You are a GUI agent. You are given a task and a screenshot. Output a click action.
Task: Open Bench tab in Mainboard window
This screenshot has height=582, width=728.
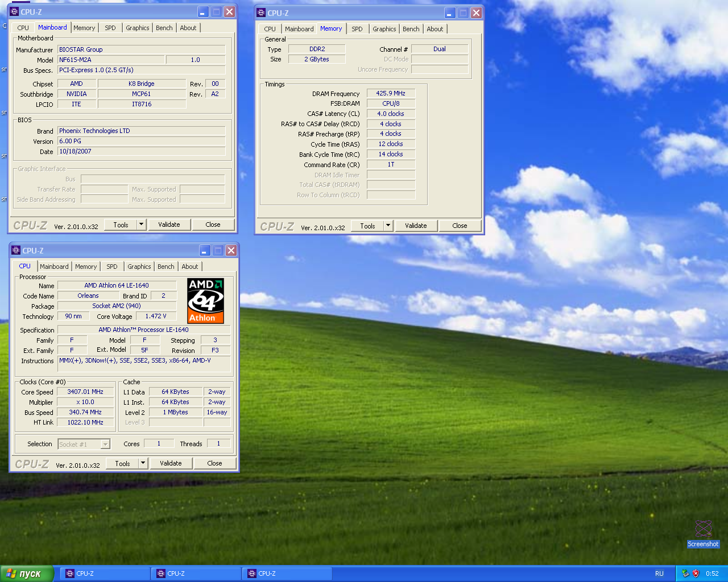tap(164, 28)
